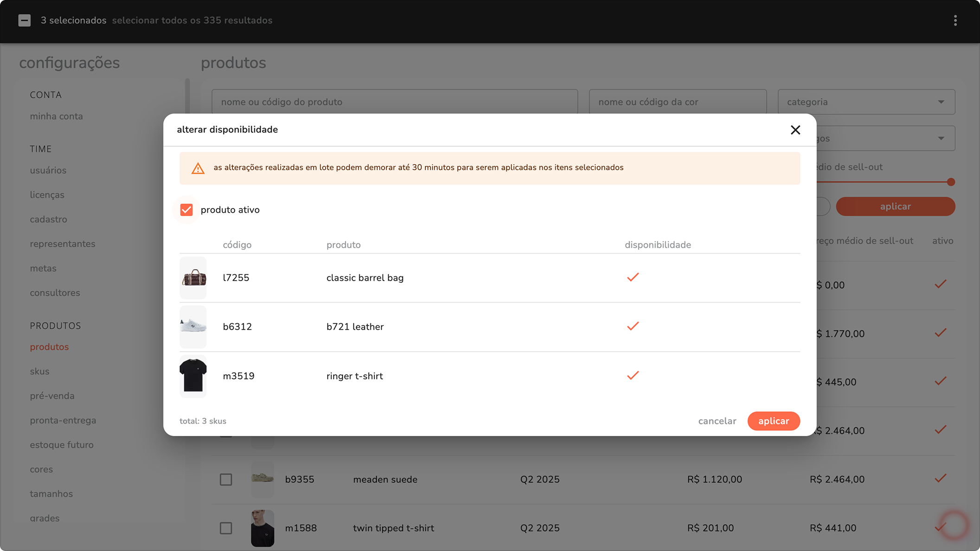This screenshot has height=551, width=980.
Task: Click availability checkmark for ringer t-shirt
Action: pyautogui.click(x=633, y=376)
